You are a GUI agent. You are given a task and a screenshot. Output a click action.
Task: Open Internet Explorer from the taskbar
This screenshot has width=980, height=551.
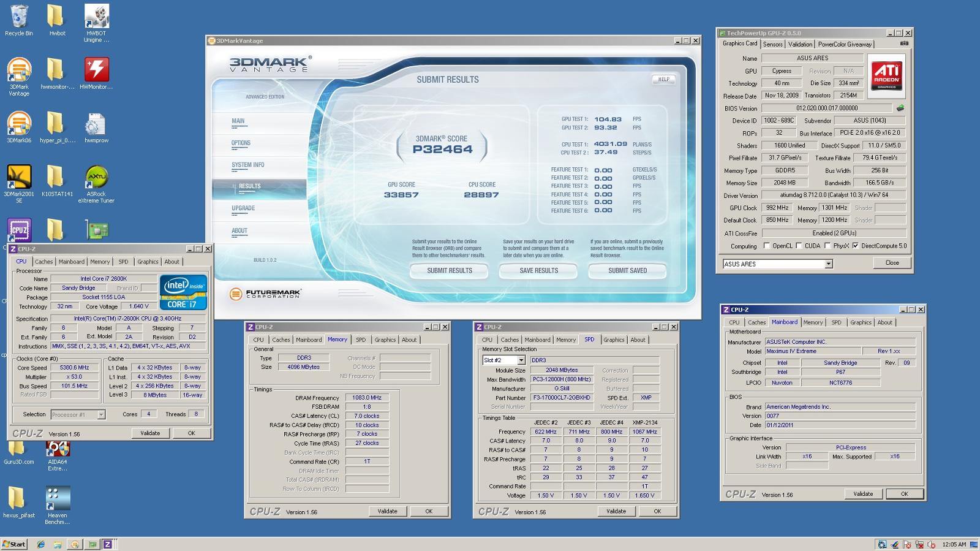point(40,544)
